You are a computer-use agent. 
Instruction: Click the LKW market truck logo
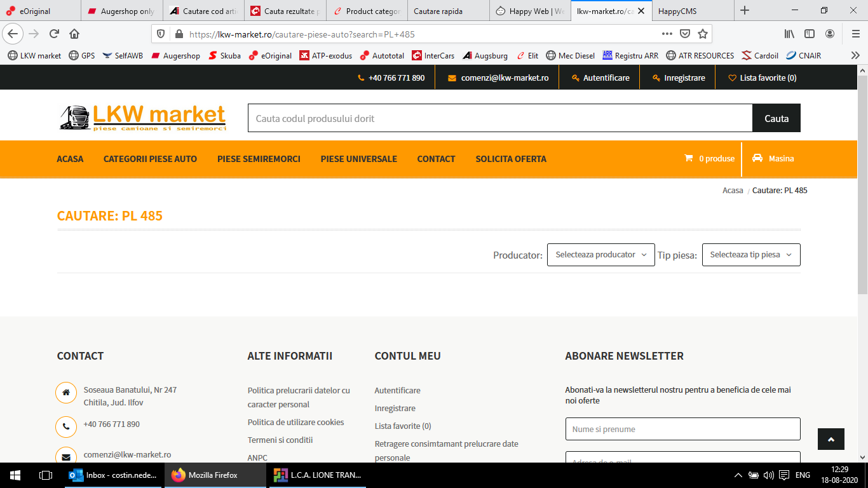coord(143,118)
